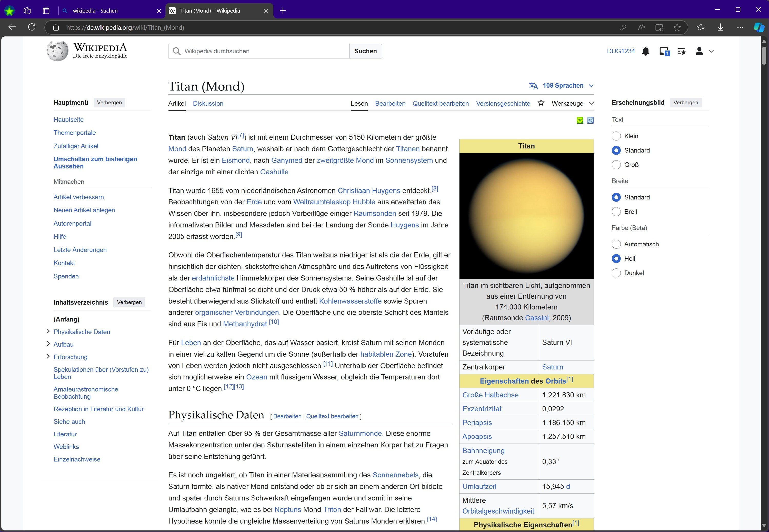Click the green featured-article star badge
The image size is (769, 532).
pyautogui.click(x=580, y=120)
